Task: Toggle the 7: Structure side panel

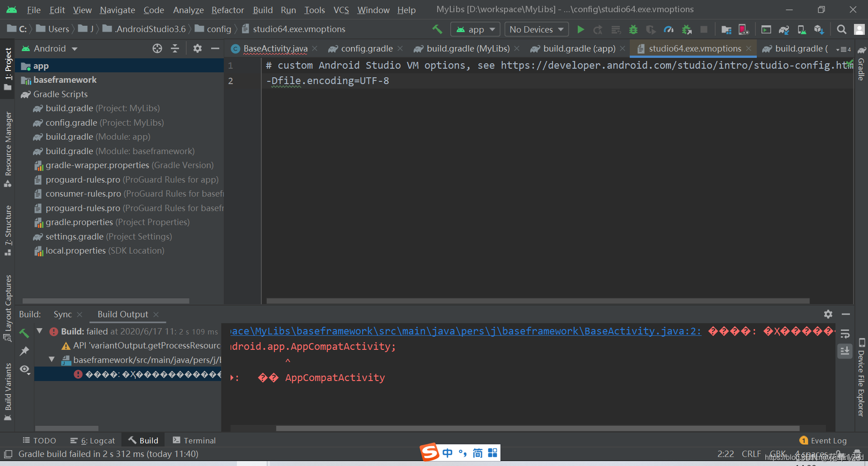Action: pyautogui.click(x=8, y=231)
